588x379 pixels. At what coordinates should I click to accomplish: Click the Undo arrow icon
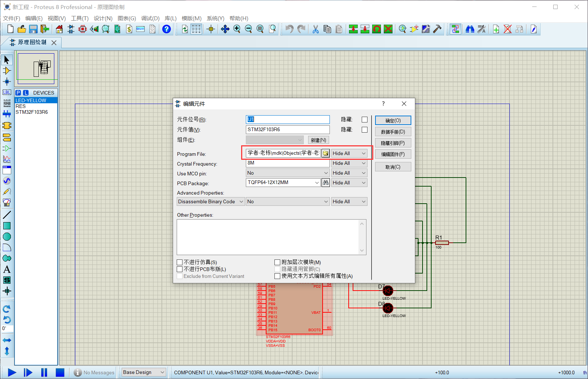coord(289,29)
